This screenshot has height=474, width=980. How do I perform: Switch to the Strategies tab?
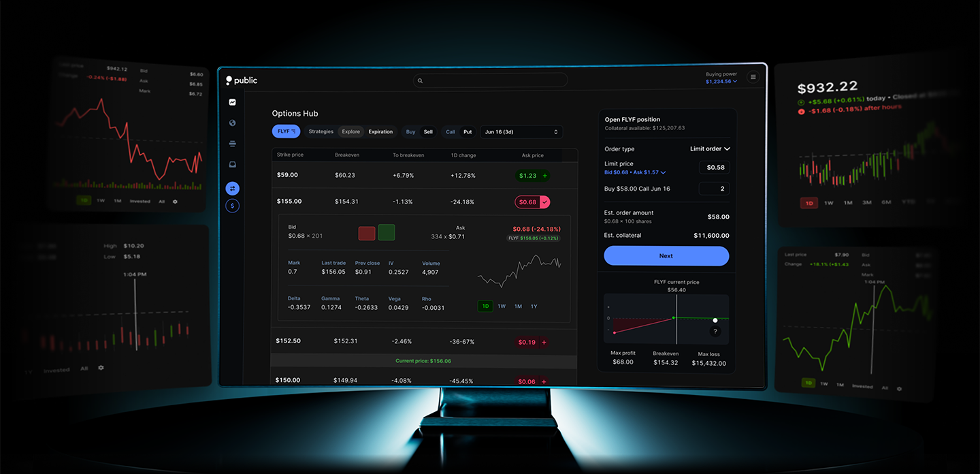pyautogui.click(x=321, y=132)
